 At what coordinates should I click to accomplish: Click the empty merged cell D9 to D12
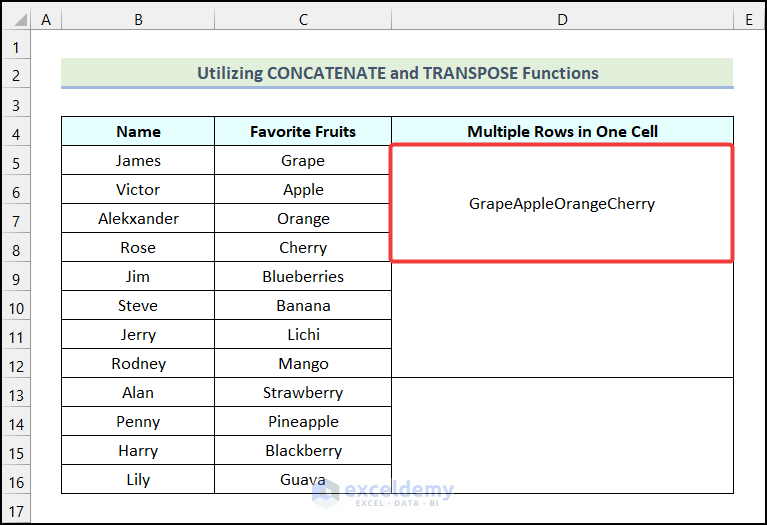coord(563,320)
